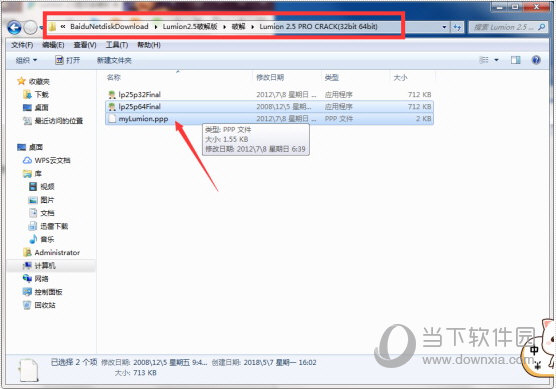This screenshot has width=556, height=389.
Task: Click the 2 KB size cell
Action: tap(423, 118)
